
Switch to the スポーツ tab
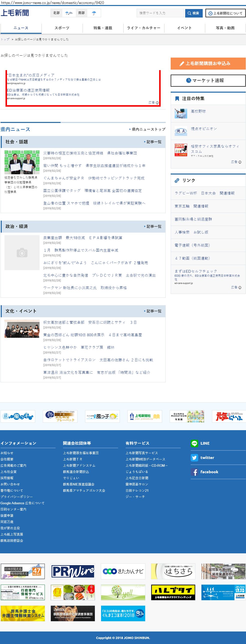pos(62,28)
